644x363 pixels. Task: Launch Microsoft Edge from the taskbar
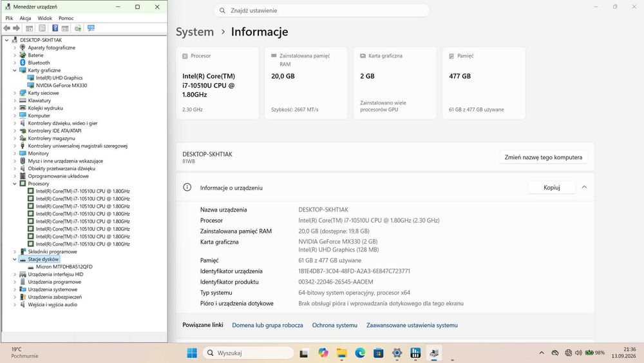[x=360, y=353]
